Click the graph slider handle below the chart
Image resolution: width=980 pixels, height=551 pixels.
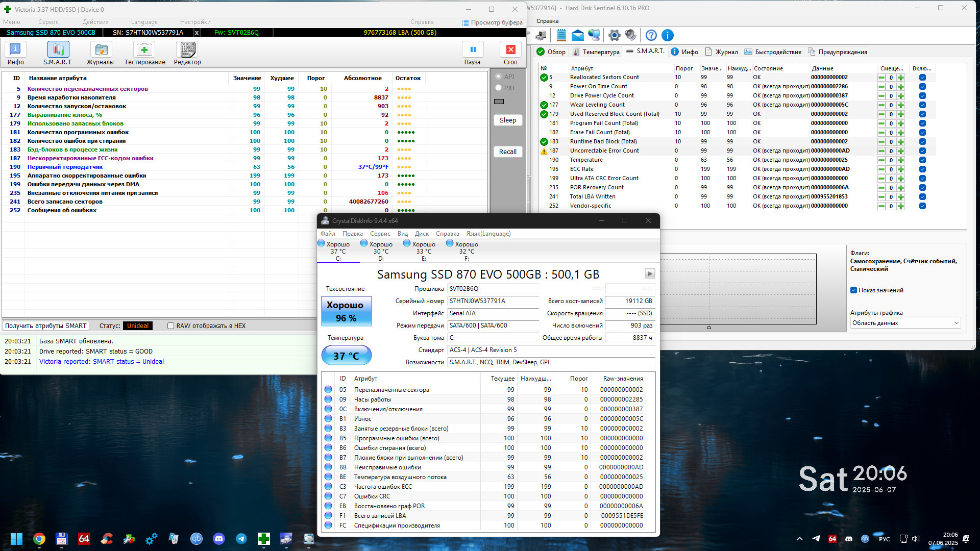pyautogui.click(x=709, y=328)
